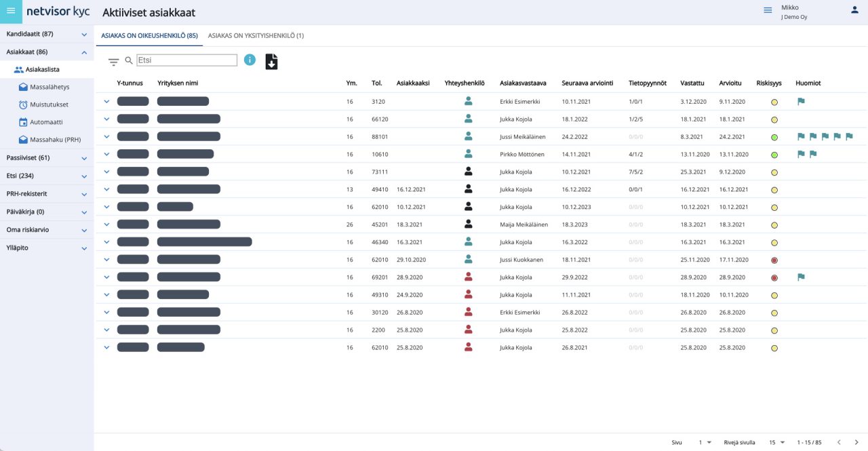The image size is (868, 451).
Task: Click the Etsi search field
Action: (x=186, y=60)
